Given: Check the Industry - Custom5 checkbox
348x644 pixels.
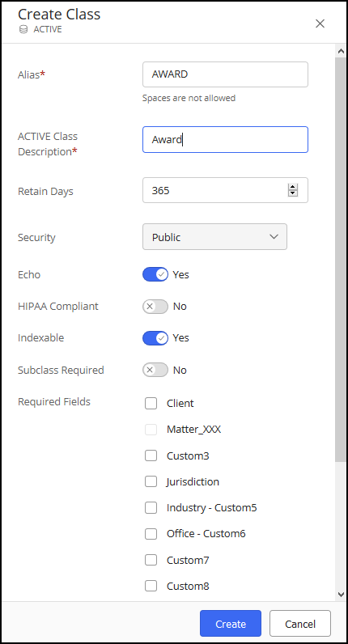Looking at the screenshot, I should pos(151,507).
